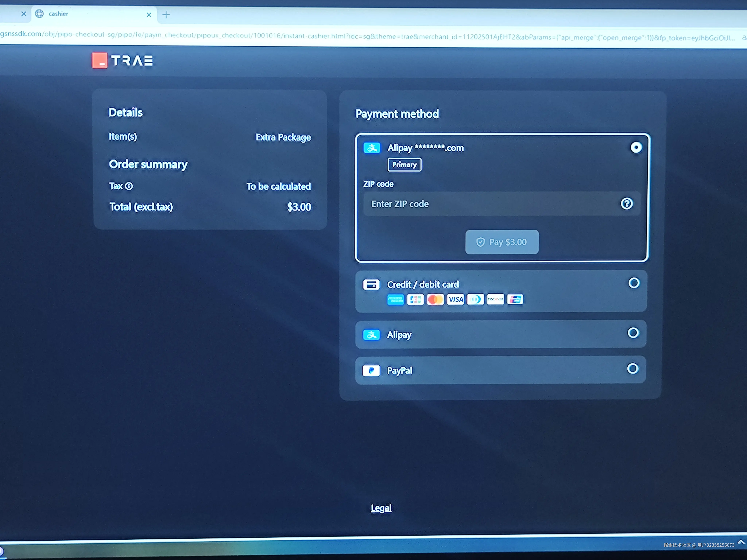Click the PayPal logo icon
The image size is (747, 560).
(371, 371)
